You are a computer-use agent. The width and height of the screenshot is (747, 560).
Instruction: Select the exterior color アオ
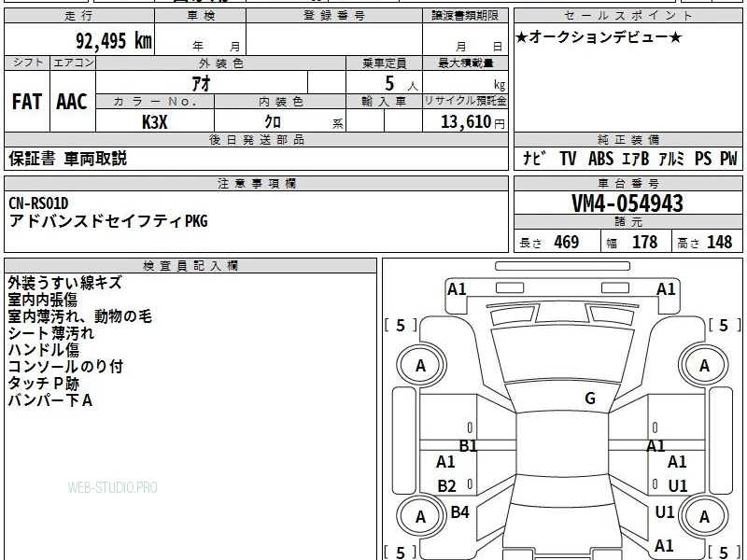[x=201, y=83]
